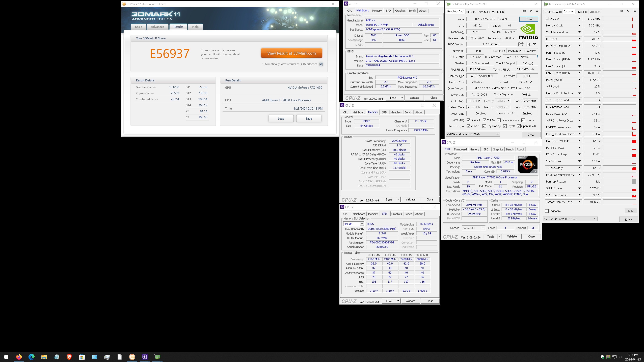Click the GPU-Z screenshot camera icon in Graphics Card window
The width and height of the screenshot is (644, 362).
524,11
